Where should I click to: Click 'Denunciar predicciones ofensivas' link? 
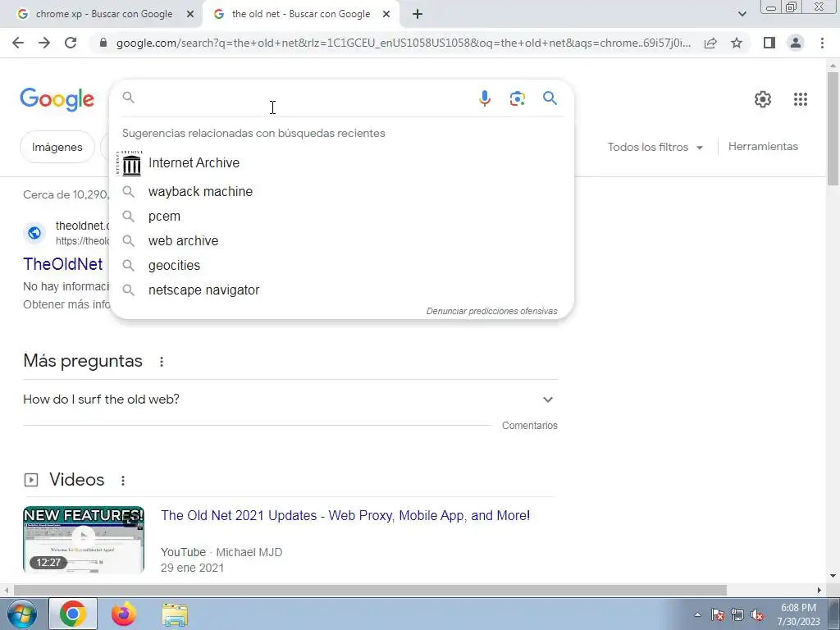492,311
